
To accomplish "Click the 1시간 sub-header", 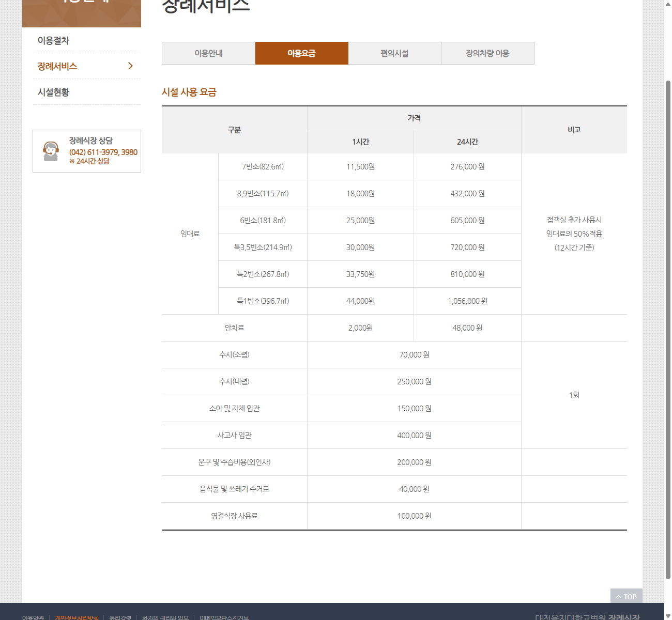I will click(x=360, y=142).
